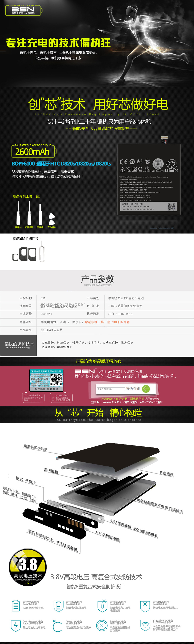Viewport: 194px width, 644px height.
Task: Click the overvoltage protection U-shield icon
Action: (x=102, y=606)
